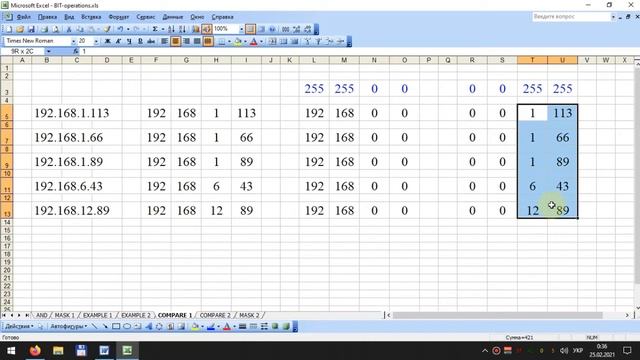The height and width of the screenshot is (360, 640).
Task: Click the horizontal scrollbar thumb
Action: point(498,316)
